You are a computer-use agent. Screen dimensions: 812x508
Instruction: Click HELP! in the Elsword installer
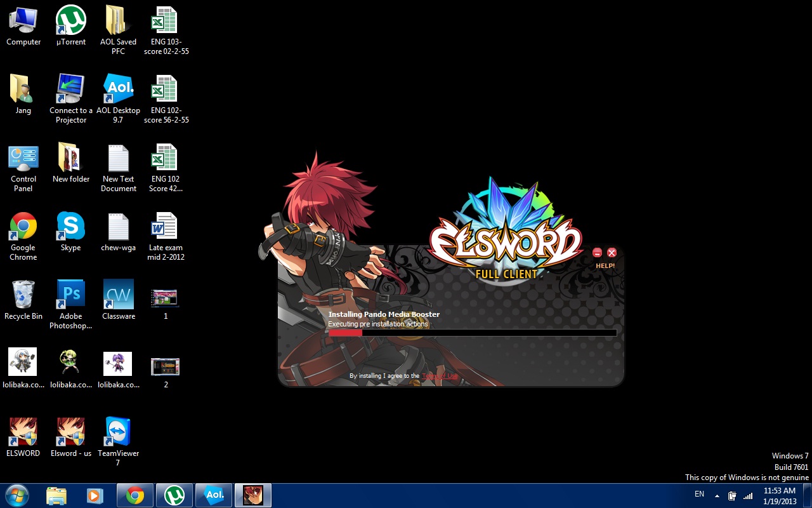(605, 266)
